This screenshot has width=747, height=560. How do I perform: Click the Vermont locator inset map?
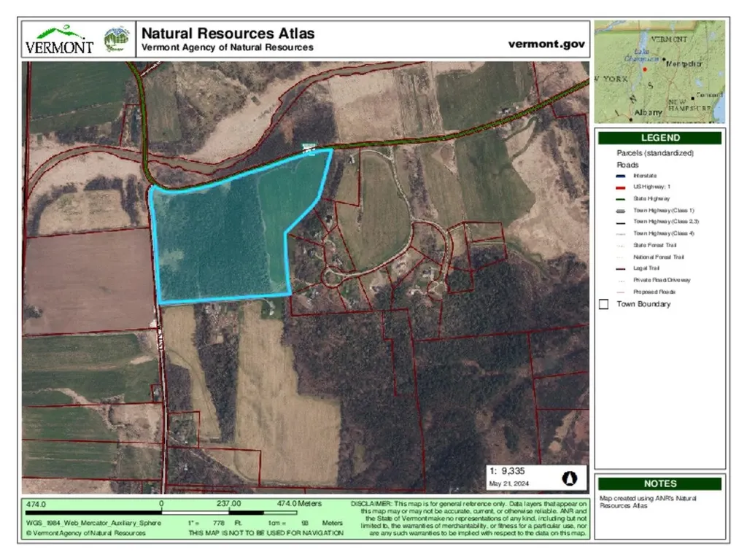(x=659, y=71)
